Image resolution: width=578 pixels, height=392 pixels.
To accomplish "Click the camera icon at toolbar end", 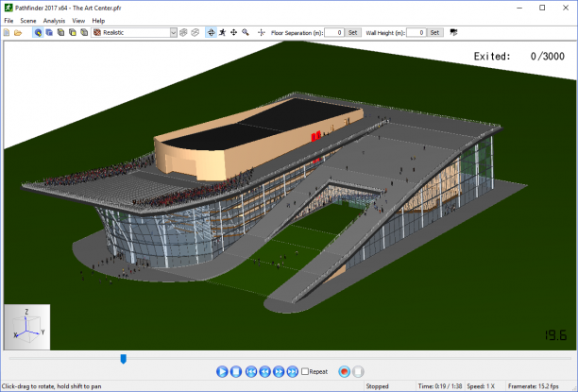I will point(453,33).
